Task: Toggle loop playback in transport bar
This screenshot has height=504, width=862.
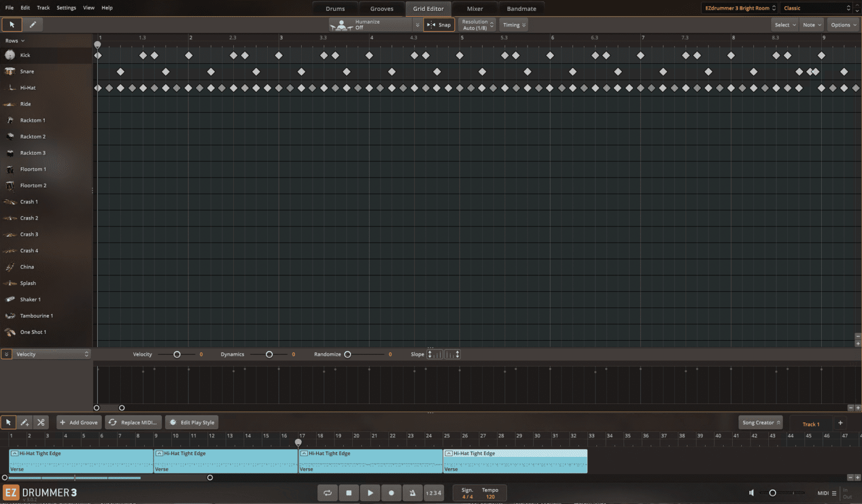Action: click(328, 493)
